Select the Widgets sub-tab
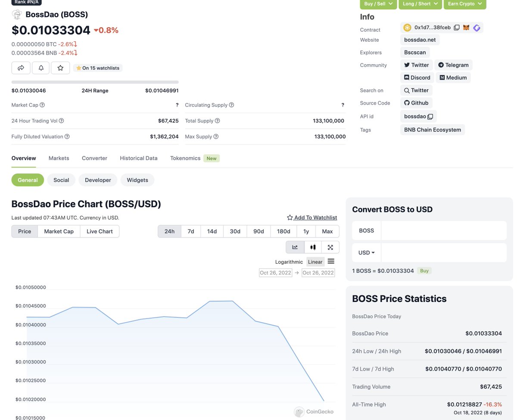517x420 pixels. coord(137,180)
